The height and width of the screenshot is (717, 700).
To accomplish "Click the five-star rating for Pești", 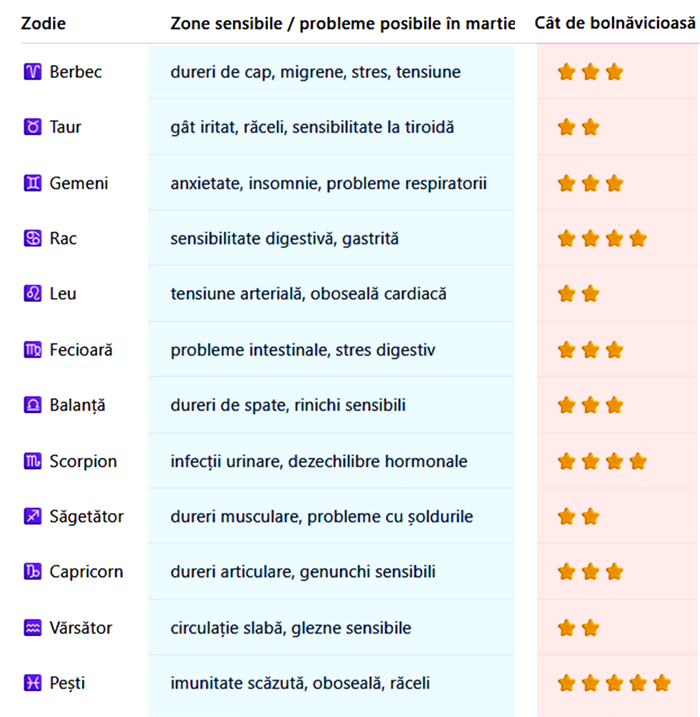I will pyautogui.click(x=613, y=683).
